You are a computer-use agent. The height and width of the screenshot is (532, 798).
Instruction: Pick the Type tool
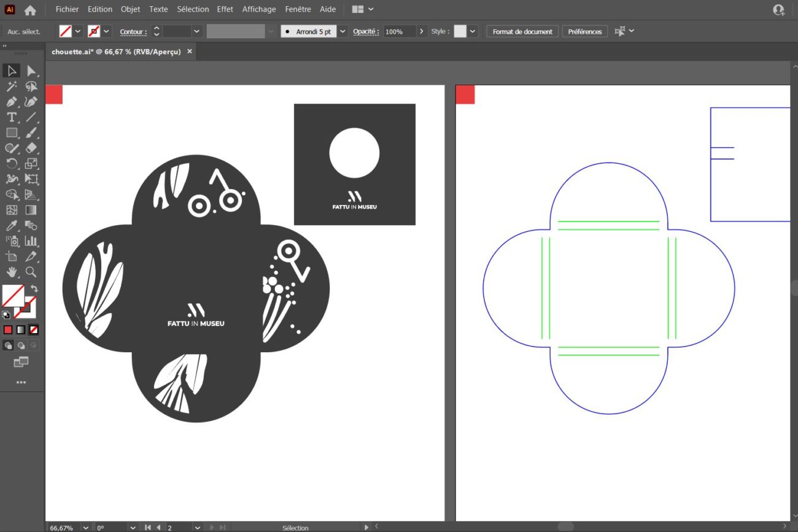coord(12,117)
